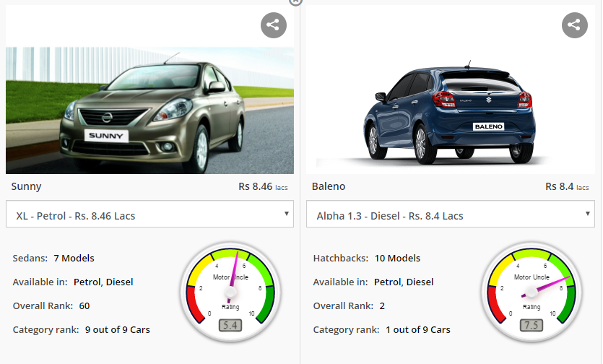Click Baleno 'Overall Rank: 2' text
Image resolution: width=603 pixels, height=364 pixels.
pos(349,306)
